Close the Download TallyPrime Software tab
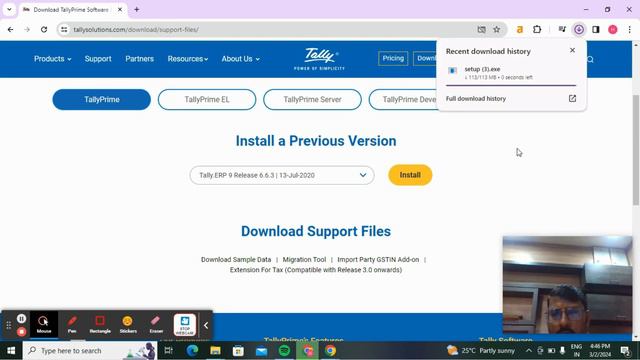The width and height of the screenshot is (640, 360). [120, 9]
